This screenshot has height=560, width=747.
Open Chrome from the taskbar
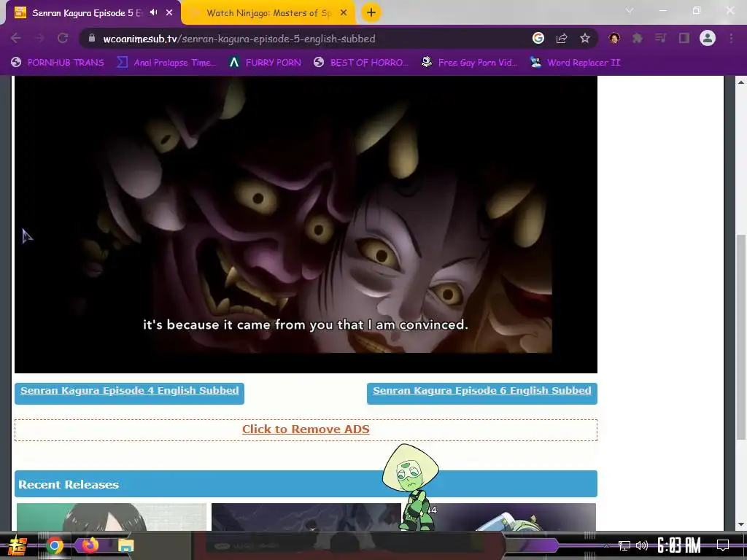click(54, 545)
